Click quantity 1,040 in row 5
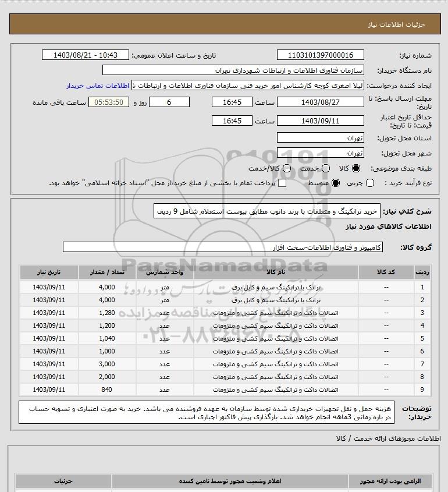 pyautogui.click(x=107, y=338)
